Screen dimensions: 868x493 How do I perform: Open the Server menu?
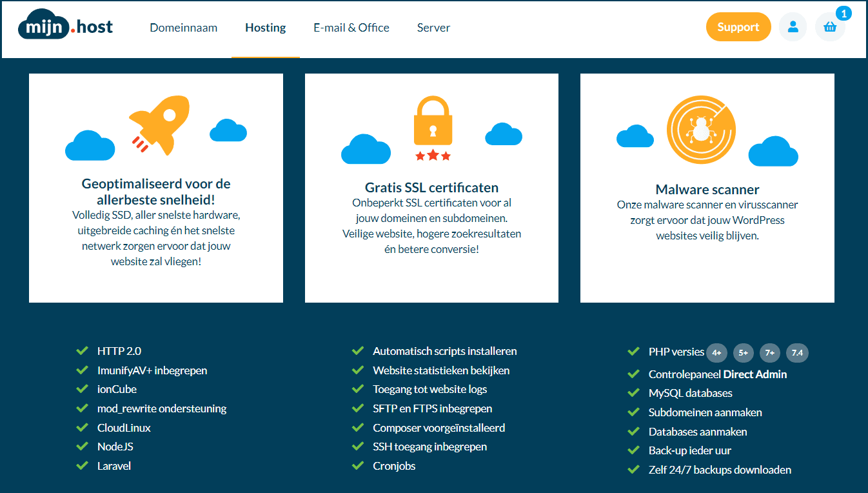coord(433,27)
